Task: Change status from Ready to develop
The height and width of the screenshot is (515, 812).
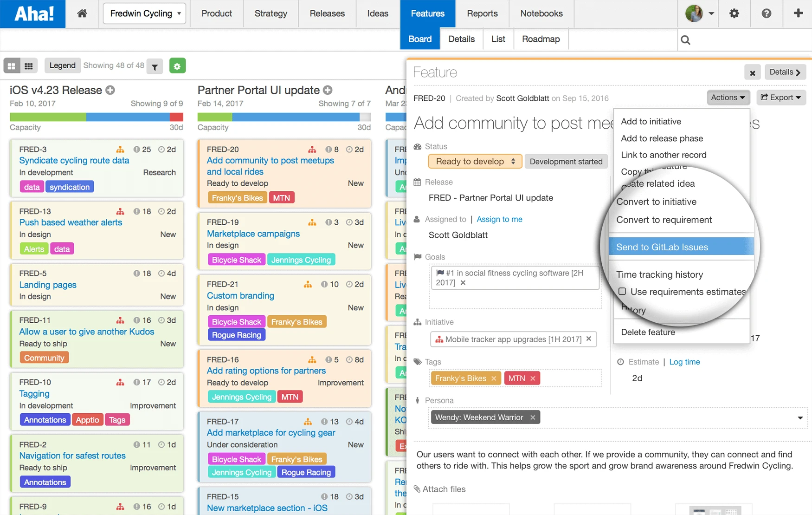Action: pos(475,161)
